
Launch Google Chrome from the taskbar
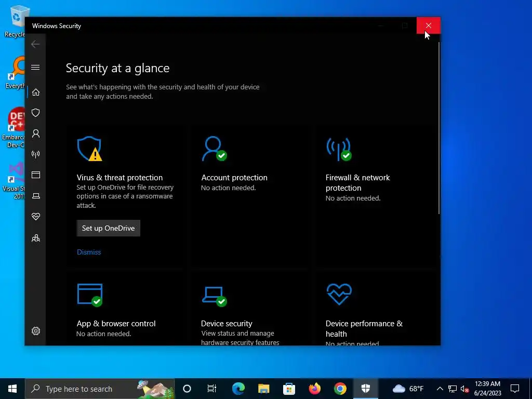click(340, 389)
